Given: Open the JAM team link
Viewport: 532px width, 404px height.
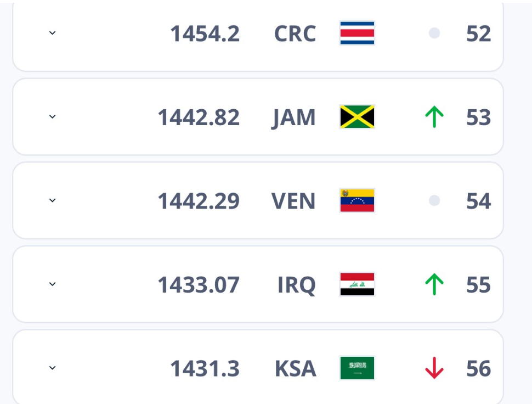Looking at the screenshot, I should click(293, 118).
